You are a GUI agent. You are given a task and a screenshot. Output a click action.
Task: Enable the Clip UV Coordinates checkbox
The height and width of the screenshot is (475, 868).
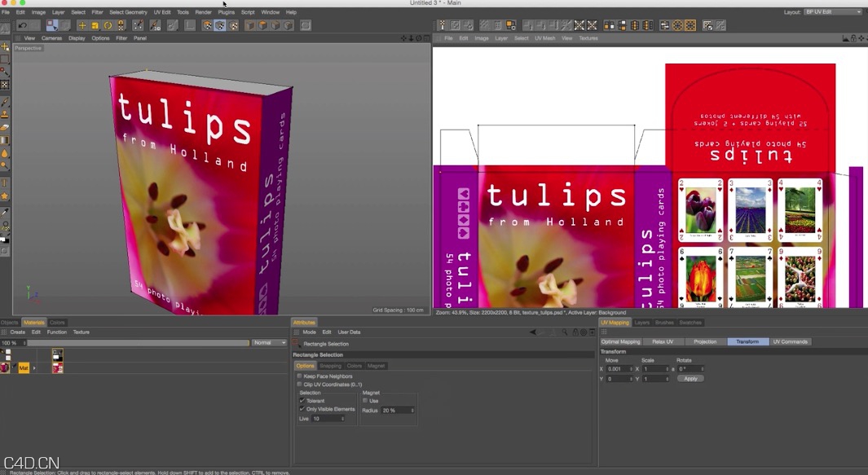[x=301, y=385]
